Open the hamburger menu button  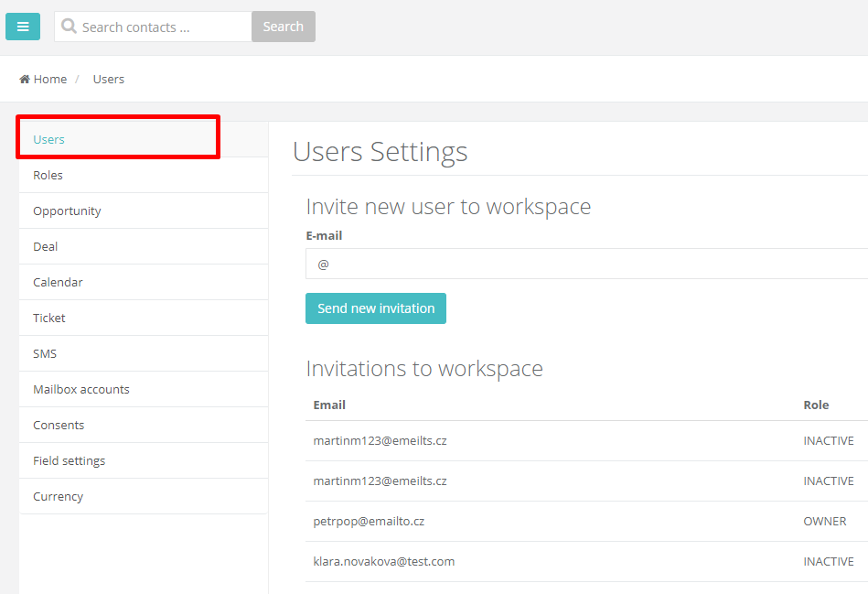tap(23, 27)
